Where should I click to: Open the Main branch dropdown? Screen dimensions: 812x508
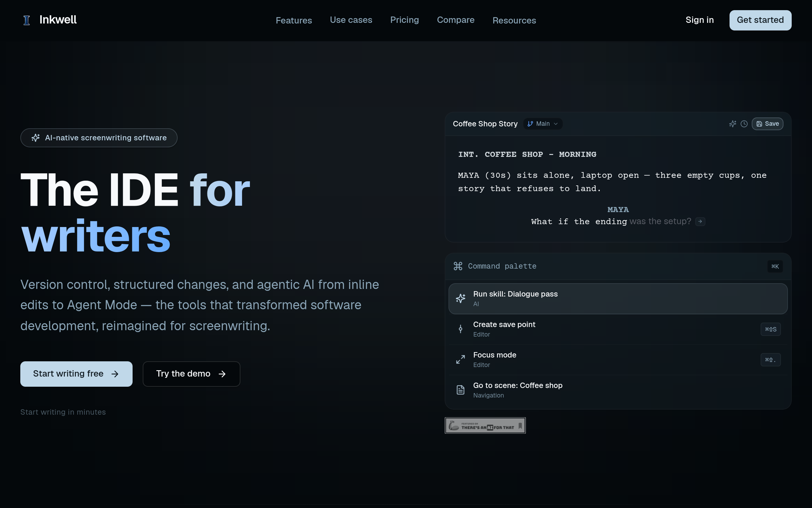tap(543, 124)
